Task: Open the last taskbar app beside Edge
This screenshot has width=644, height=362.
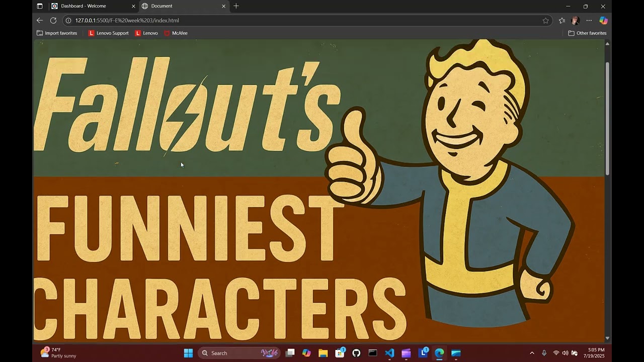Action: pos(456,353)
